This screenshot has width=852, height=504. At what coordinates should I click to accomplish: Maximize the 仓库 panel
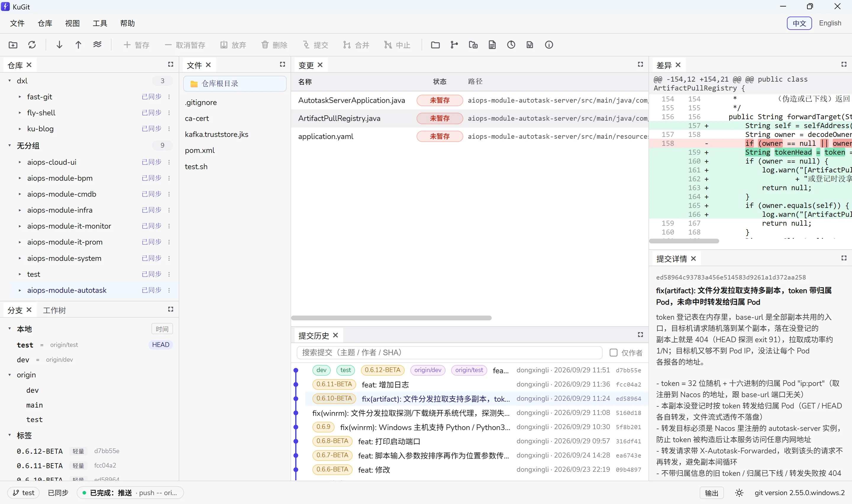(x=171, y=64)
